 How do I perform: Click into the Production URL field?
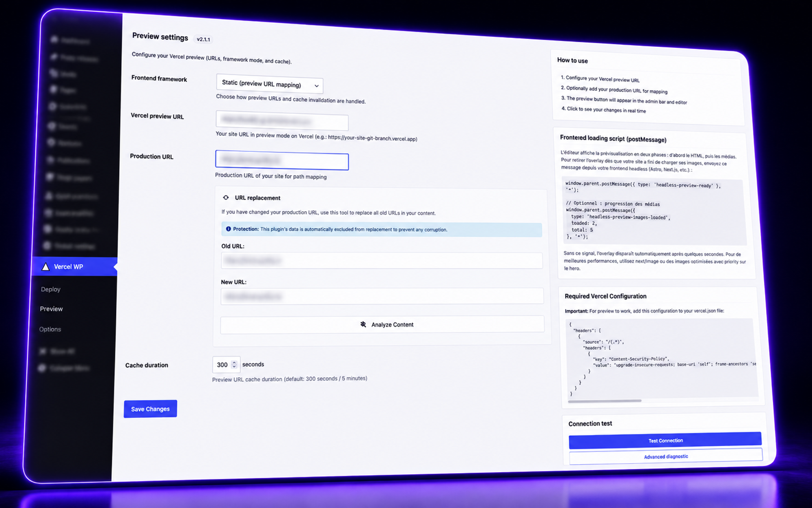click(282, 160)
